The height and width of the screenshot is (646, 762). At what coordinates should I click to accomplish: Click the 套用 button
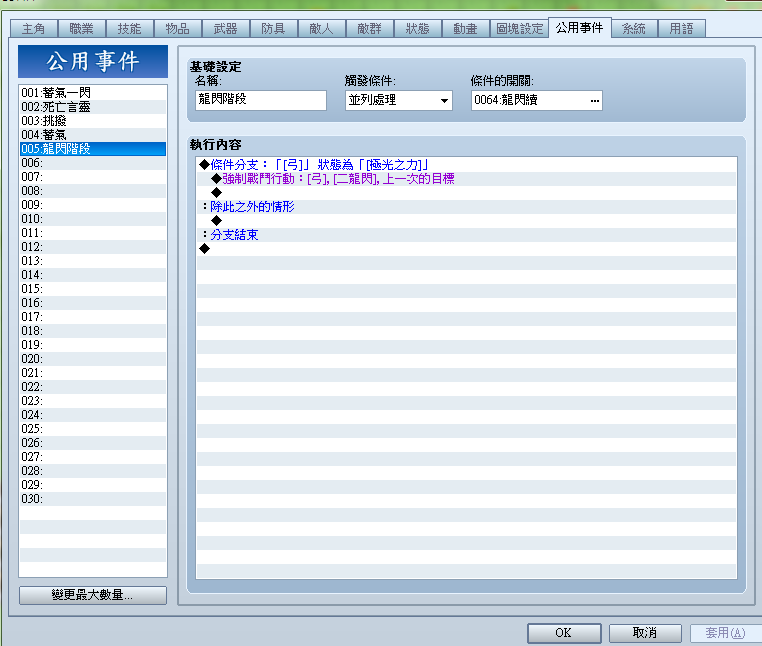[725, 633]
